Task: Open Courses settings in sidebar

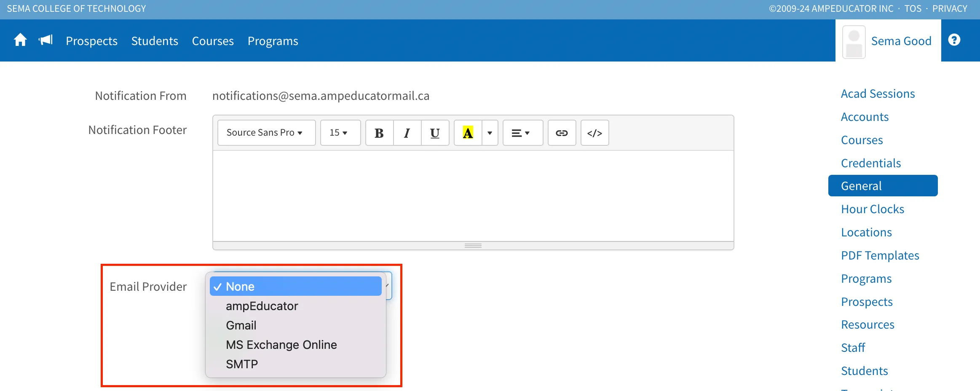Action: 862,140
